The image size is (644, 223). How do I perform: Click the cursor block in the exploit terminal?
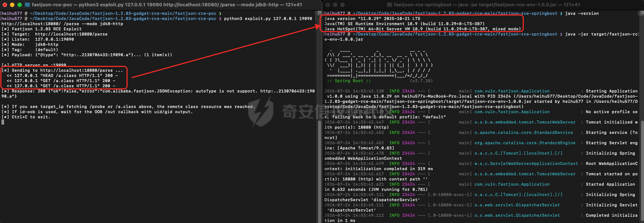3,122
